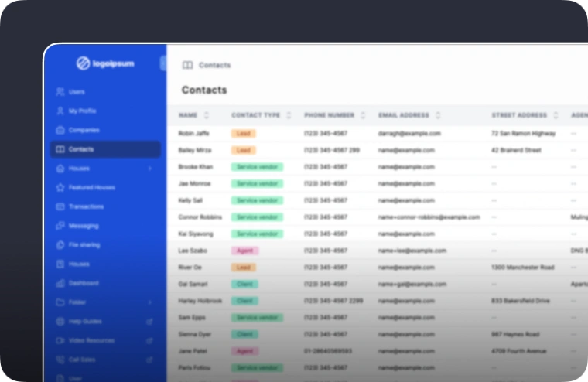This screenshot has height=382, width=588.
Task: Select the Kai Siyavong name cell
Action: pos(196,234)
